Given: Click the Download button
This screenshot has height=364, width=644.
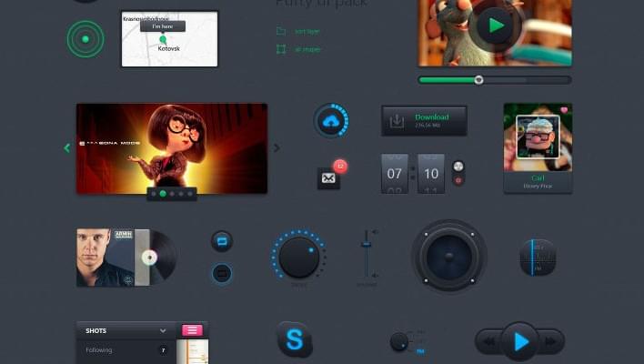Looking at the screenshot, I should point(424,121).
